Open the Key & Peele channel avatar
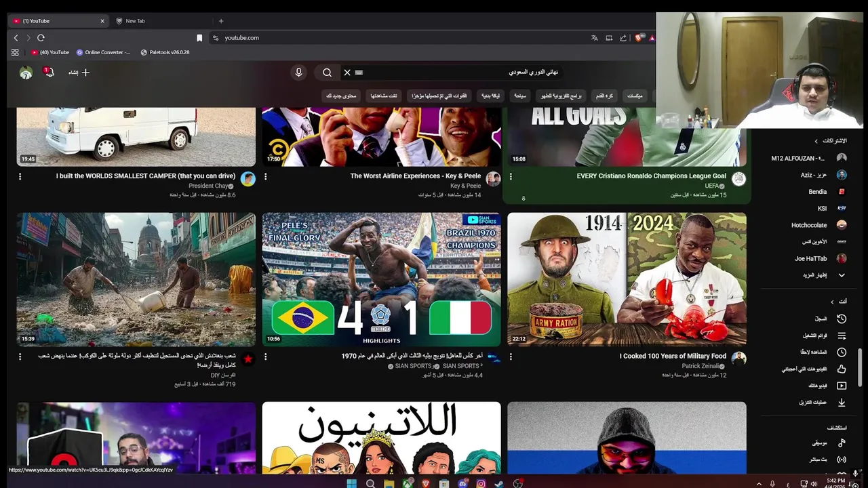Viewport: 868px width, 488px height. pyautogui.click(x=494, y=179)
